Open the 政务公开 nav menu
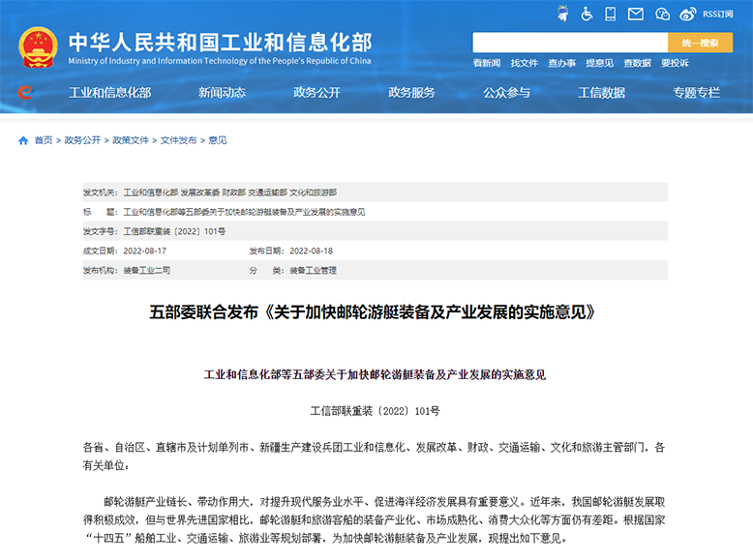Viewport: 753px width, 560px height. 316,92
